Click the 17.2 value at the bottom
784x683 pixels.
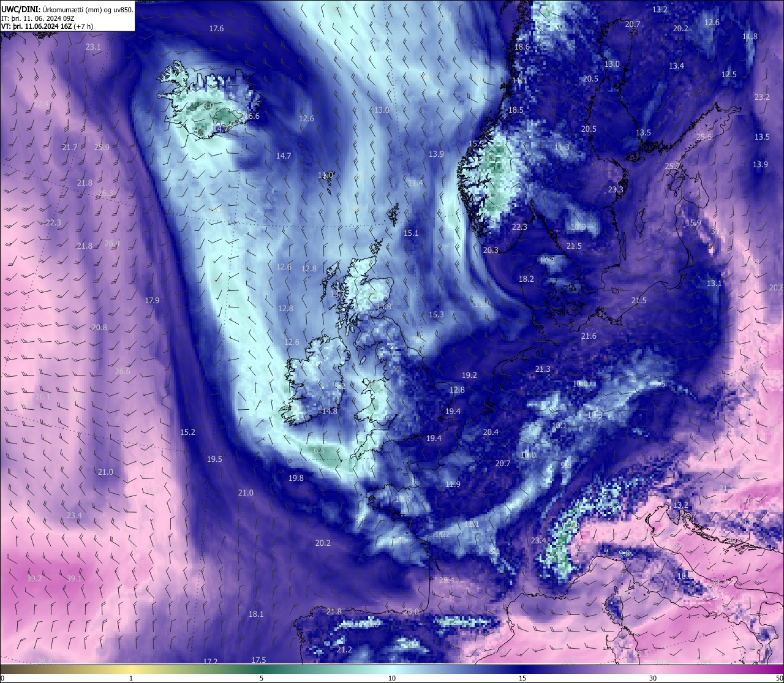pyautogui.click(x=210, y=662)
